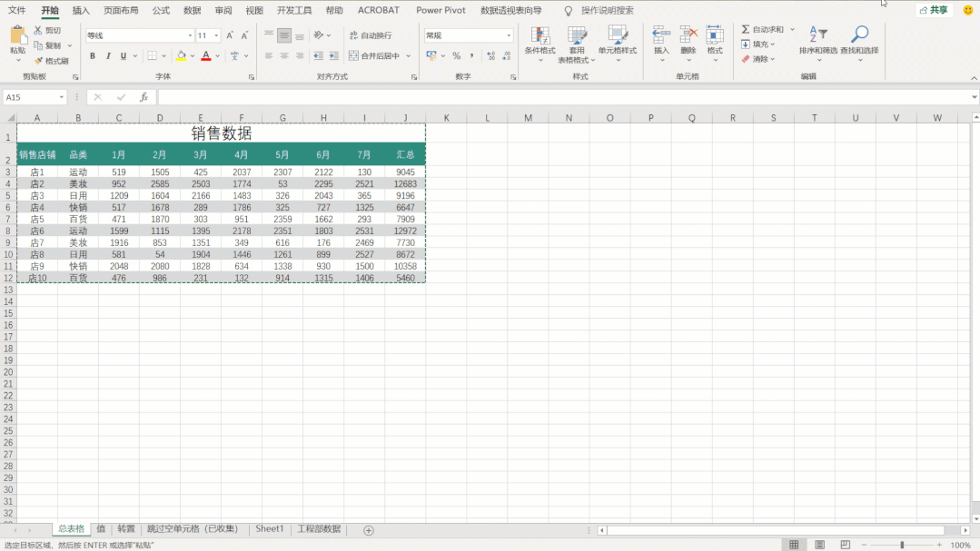
Task: Open the File (文件) menu
Action: click(x=16, y=11)
